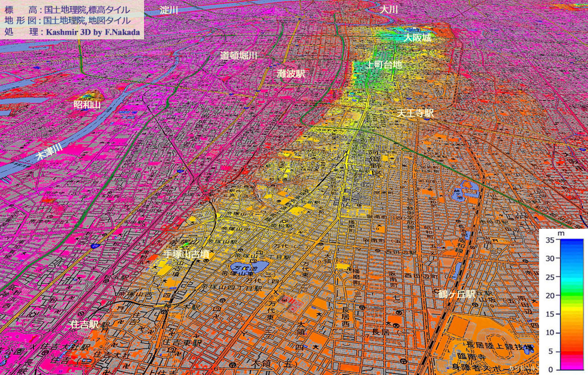Select the 上町台地 label on the ridge
The image size is (588, 375).
[x=384, y=65]
